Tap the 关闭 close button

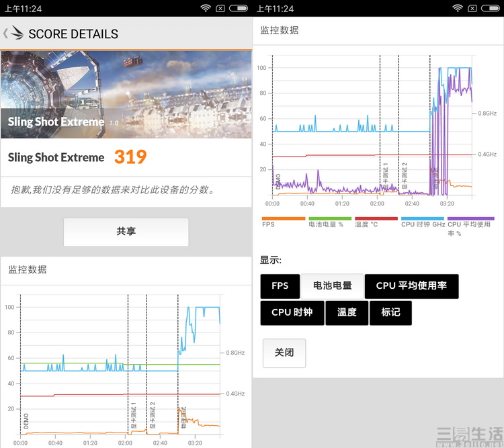click(x=284, y=353)
